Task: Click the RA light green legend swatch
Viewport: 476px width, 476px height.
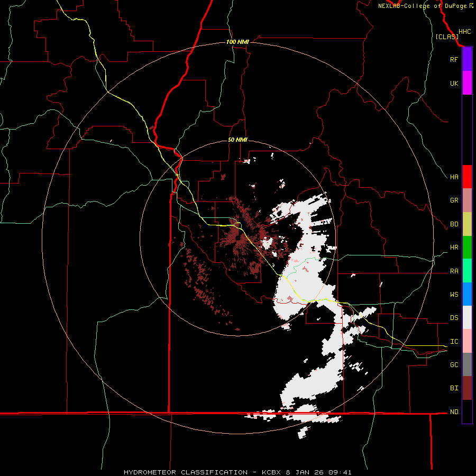Action: 467,271
